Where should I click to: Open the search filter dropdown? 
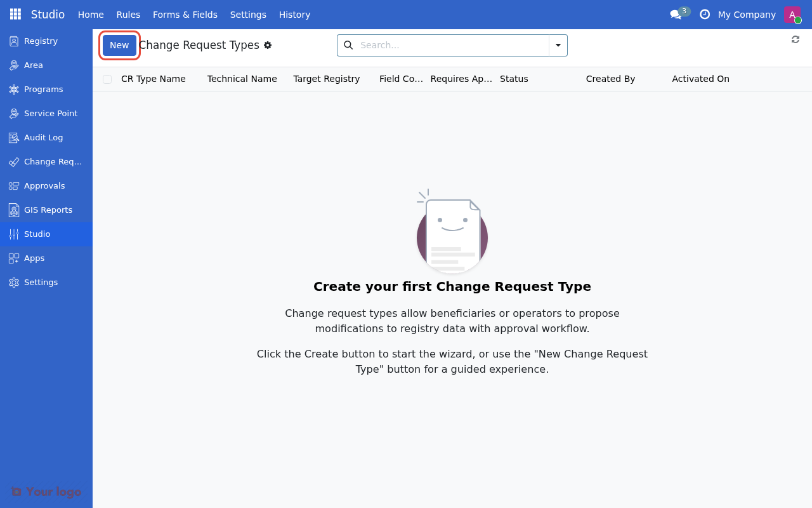558,45
